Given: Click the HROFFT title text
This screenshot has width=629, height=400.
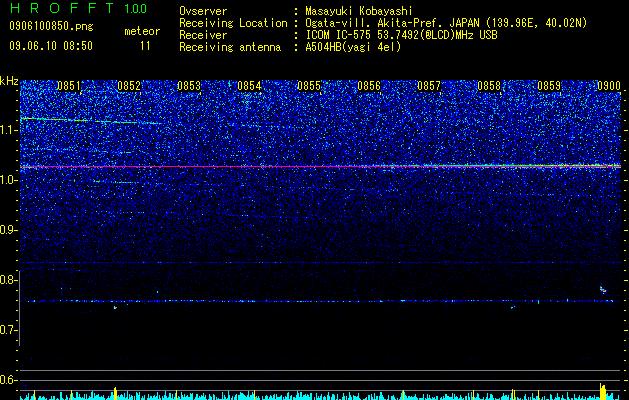Looking at the screenshot, I should click(x=61, y=8).
